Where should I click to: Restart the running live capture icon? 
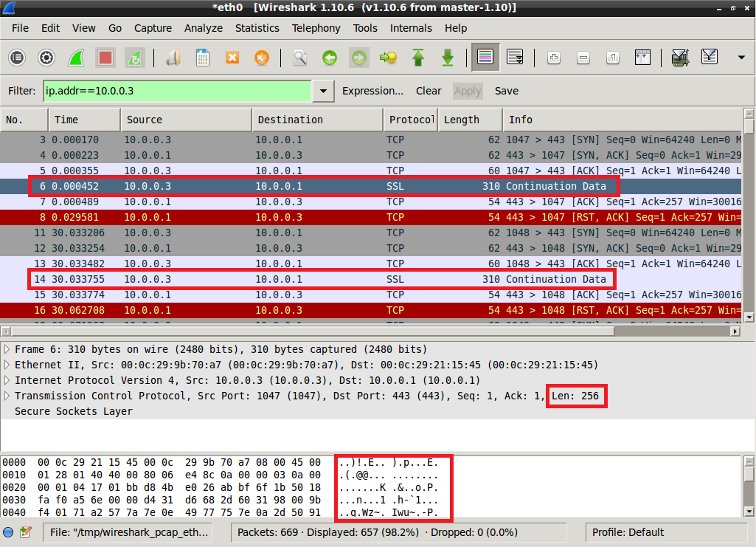(134, 58)
